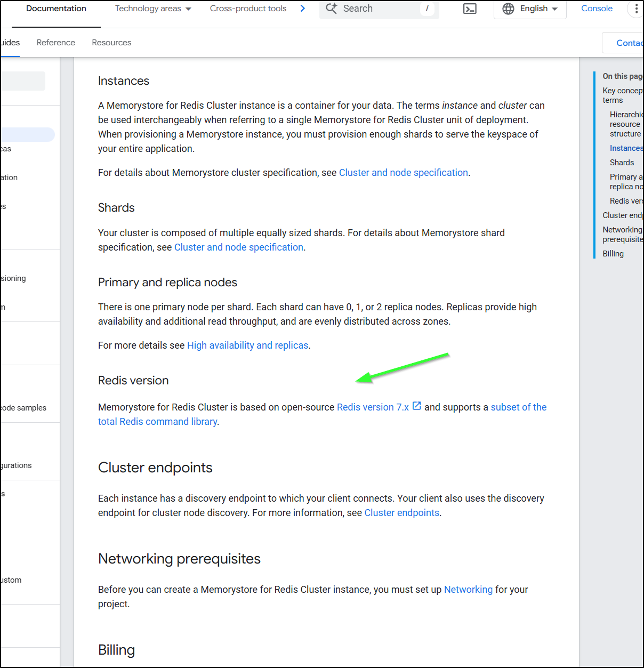The width and height of the screenshot is (644, 668).
Task: Jump to Networking prerequisites in page outline
Action: [x=623, y=235]
